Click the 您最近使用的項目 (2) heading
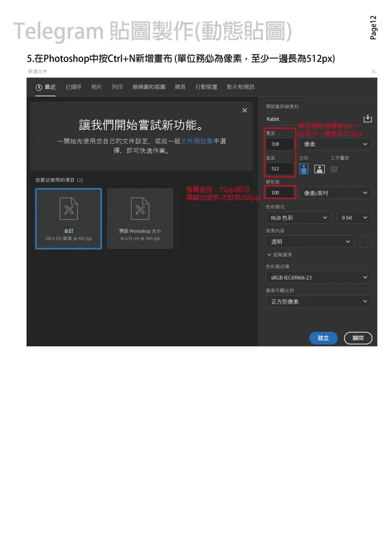Image resolution: width=392 pixels, height=554 pixels. (x=59, y=180)
